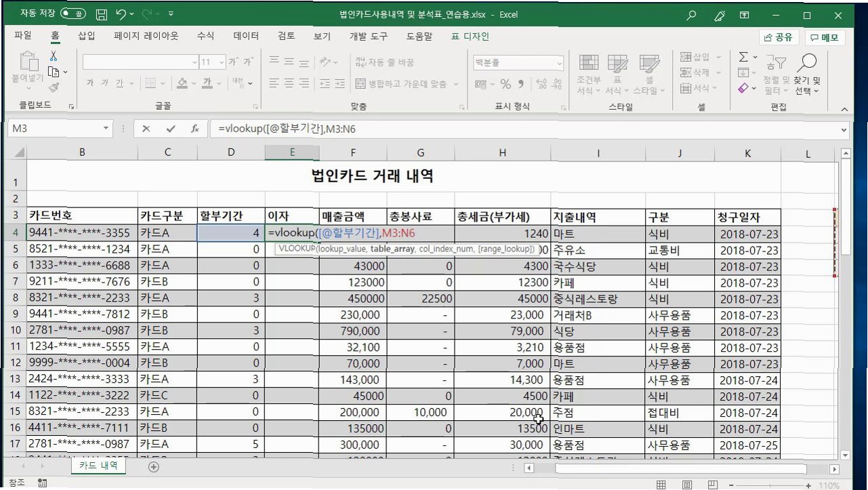Select the Format Painter brush
Viewport: 868px width, 490px height.
coord(54,87)
